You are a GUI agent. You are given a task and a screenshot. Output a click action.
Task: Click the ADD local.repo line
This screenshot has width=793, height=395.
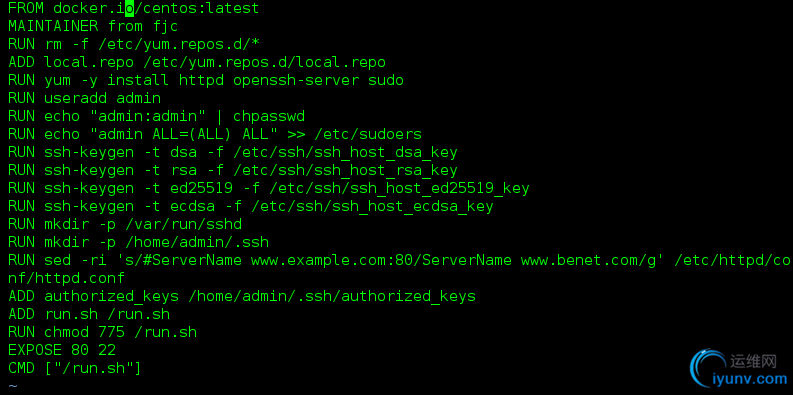point(197,62)
